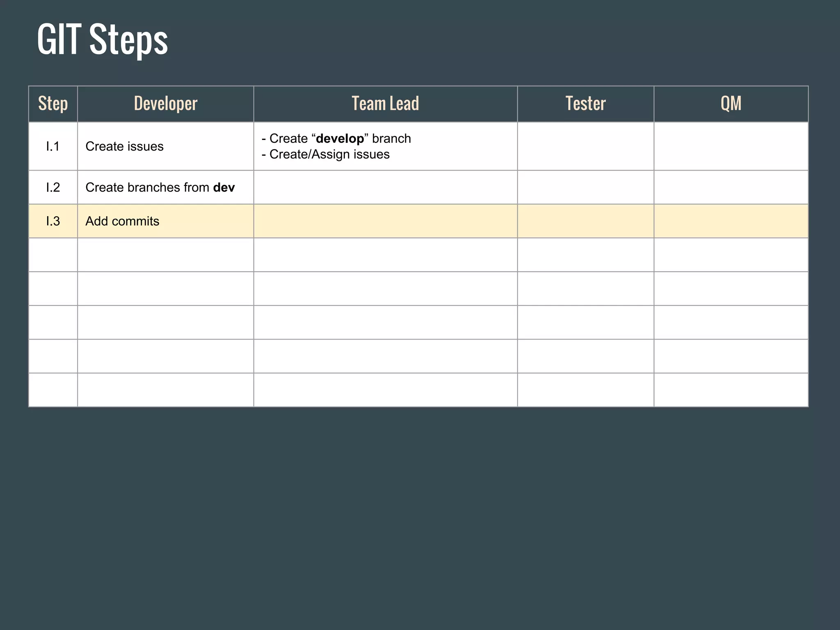Select step cell 'I.1'
Screen dimensions: 840x630
[53, 146]
